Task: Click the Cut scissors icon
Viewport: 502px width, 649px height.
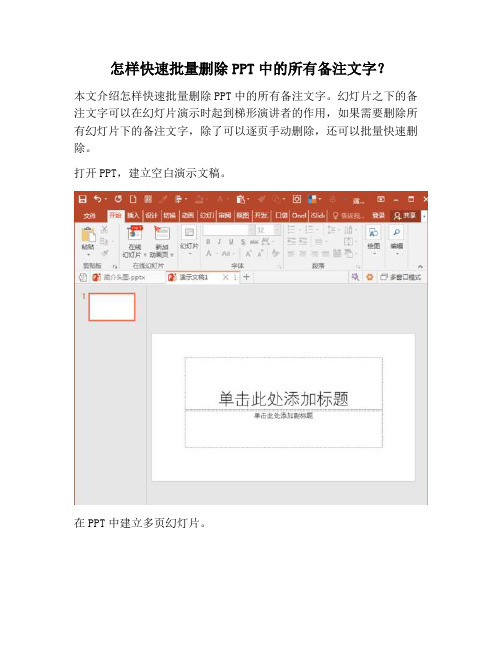Action: pyautogui.click(x=104, y=230)
